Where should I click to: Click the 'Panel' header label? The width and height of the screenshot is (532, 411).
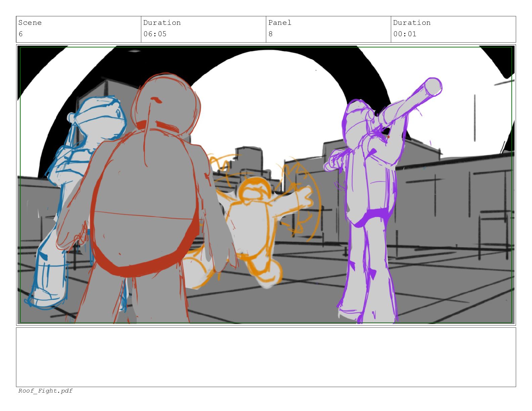[x=280, y=23]
